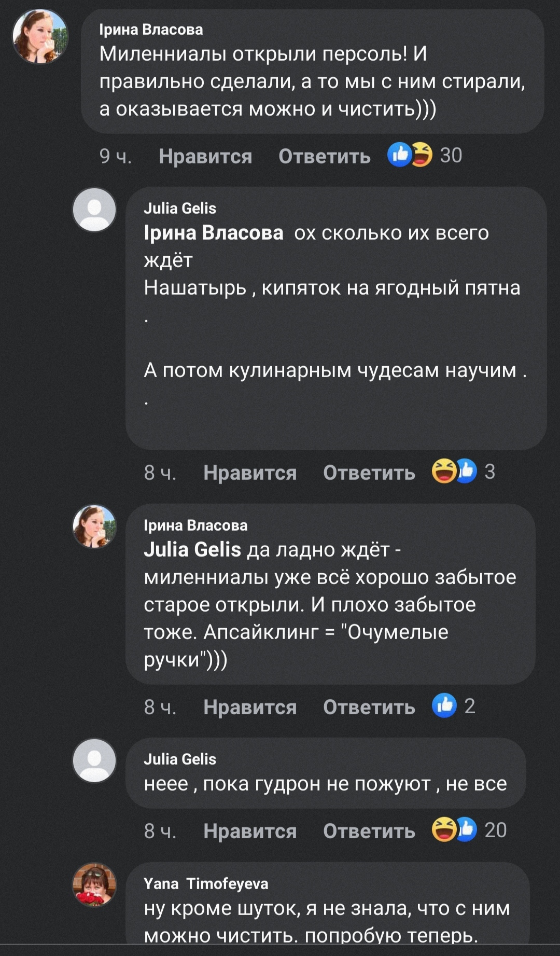Reply to Julia Gelis's Нашатырь comment

click(x=369, y=473)
